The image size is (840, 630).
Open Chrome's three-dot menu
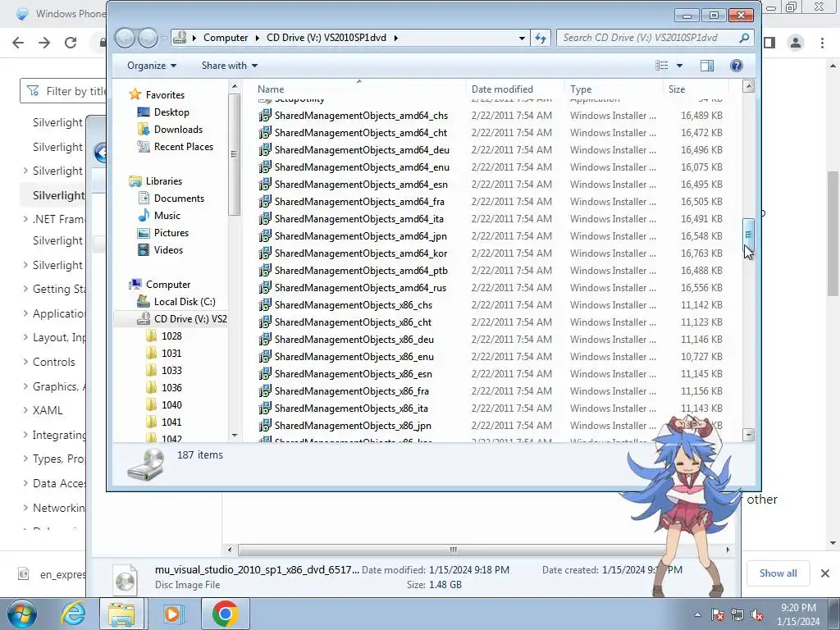(x=822, y=43)
